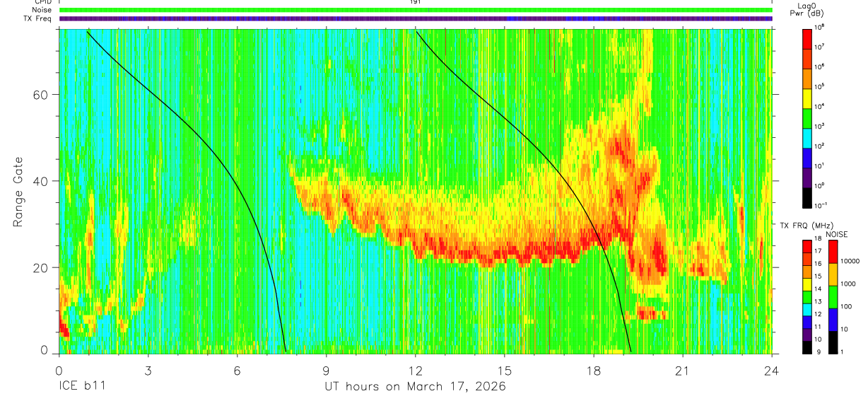868x401 pixels.
Task: Click the "17" label on TX FRQ legend
Action: (x=819, y=251)
